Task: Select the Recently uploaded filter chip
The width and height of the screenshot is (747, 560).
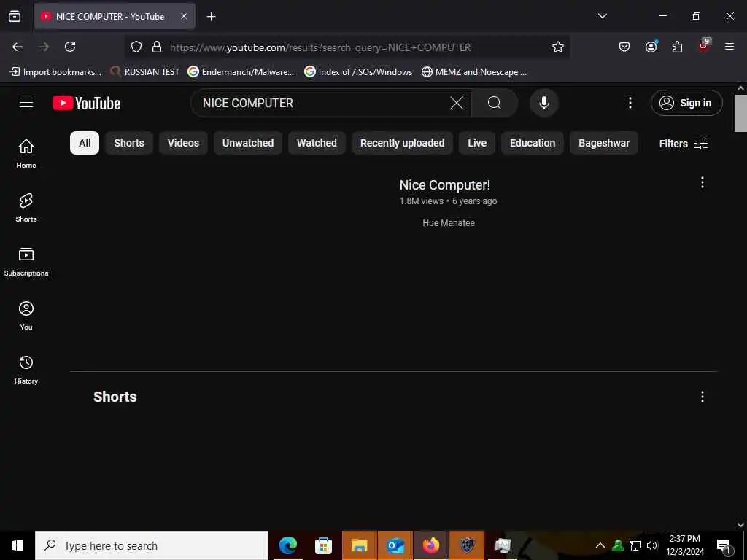Action: pos(402,143)
